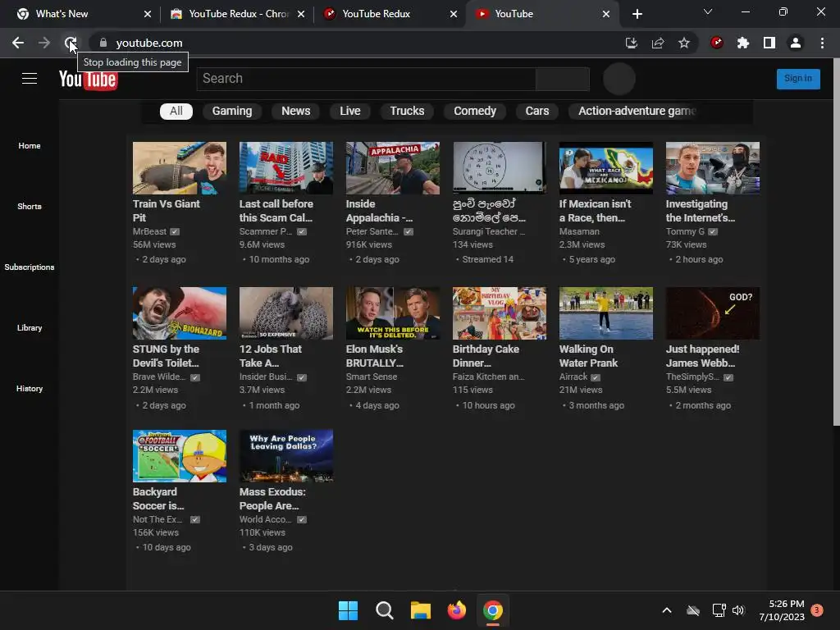Toggle the browser side panel
Screen dimensions: 840x630
[769, 43]
